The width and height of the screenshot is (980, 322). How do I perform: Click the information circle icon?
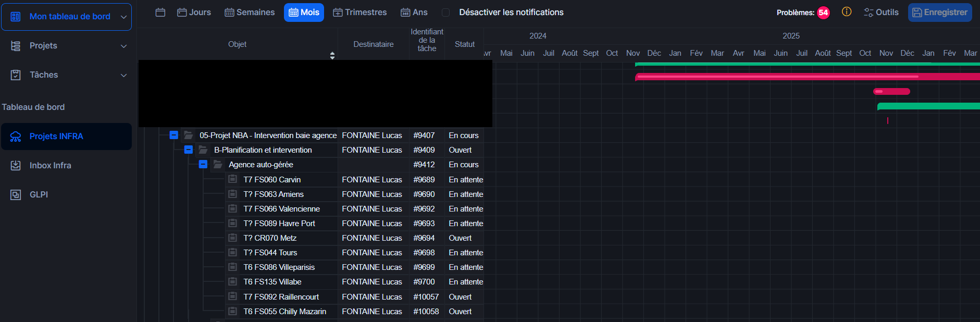click(x=847, y=11)
